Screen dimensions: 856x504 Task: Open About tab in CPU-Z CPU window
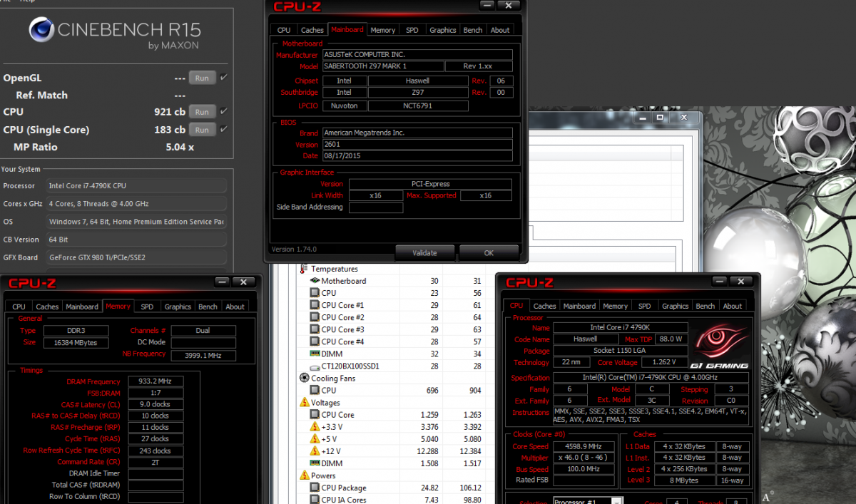pyautogui.click(x=733, y=306)
